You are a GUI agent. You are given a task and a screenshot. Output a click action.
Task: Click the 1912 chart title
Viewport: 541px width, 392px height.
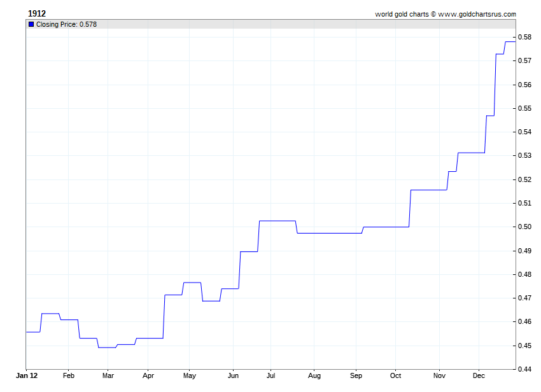(37, 13)
